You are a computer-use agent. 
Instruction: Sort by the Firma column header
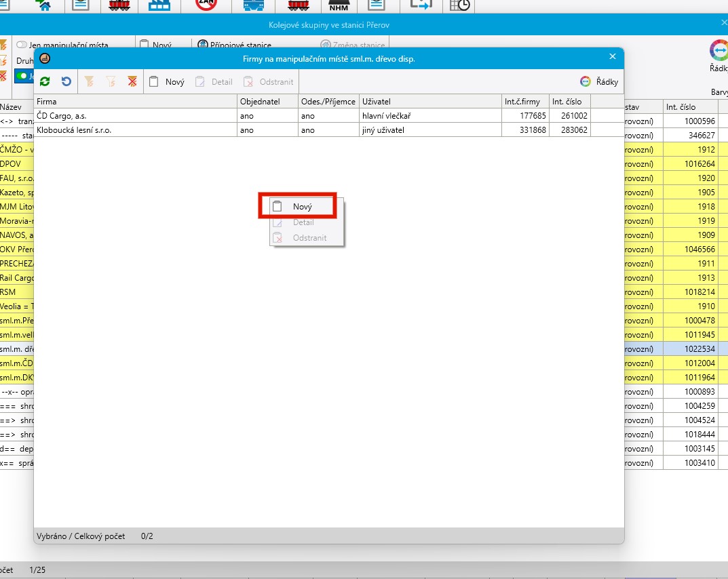[136, 101]
